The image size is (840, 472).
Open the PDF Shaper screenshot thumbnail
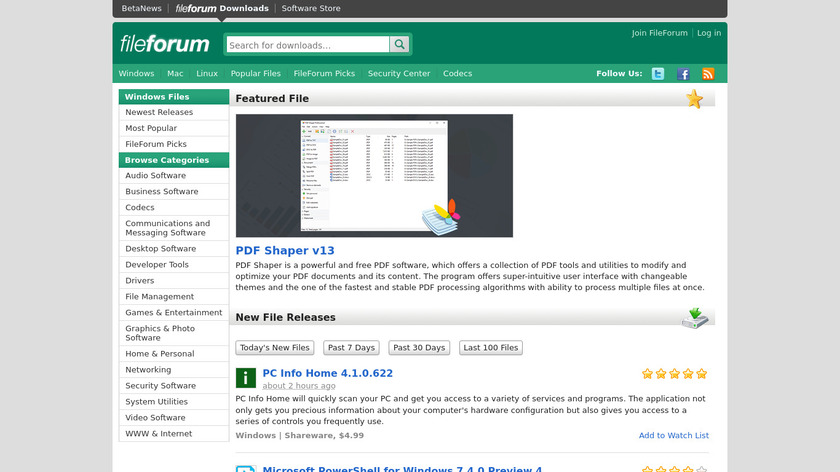click(374, 176)
